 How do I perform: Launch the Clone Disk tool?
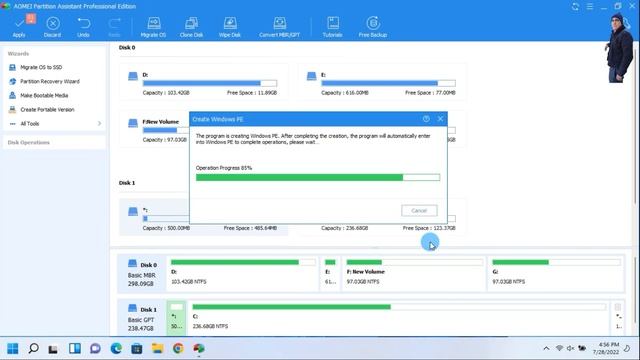[x=191, y=27]
